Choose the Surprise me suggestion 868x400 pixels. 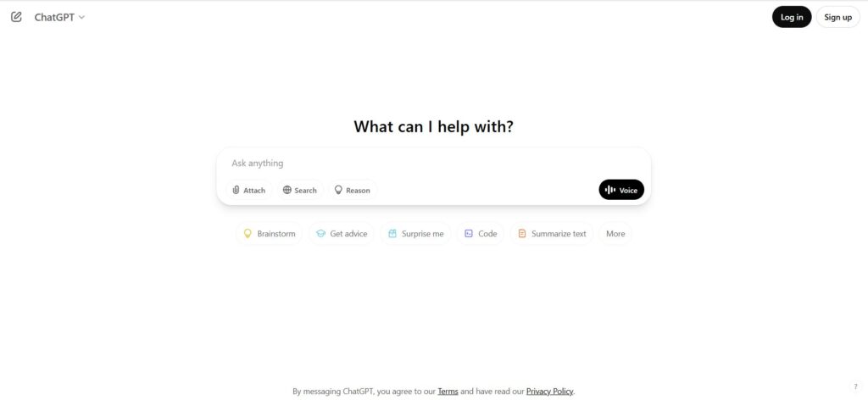tap(415, 233)
